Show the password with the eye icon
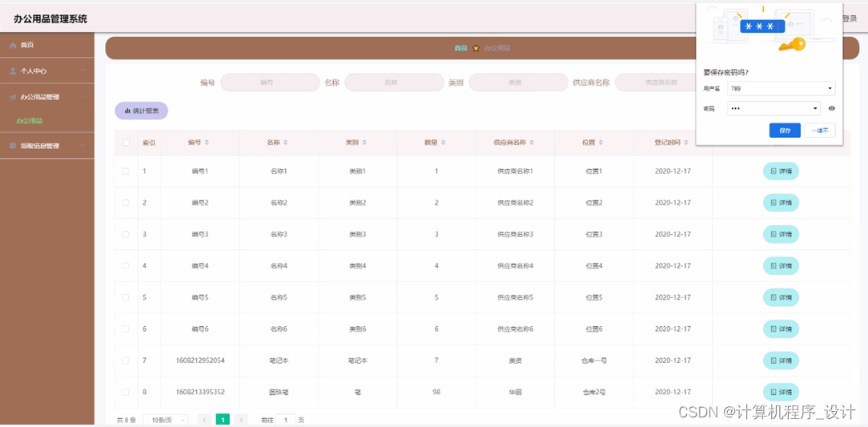This screenshot has width=868, height=427. coord(831,108)
